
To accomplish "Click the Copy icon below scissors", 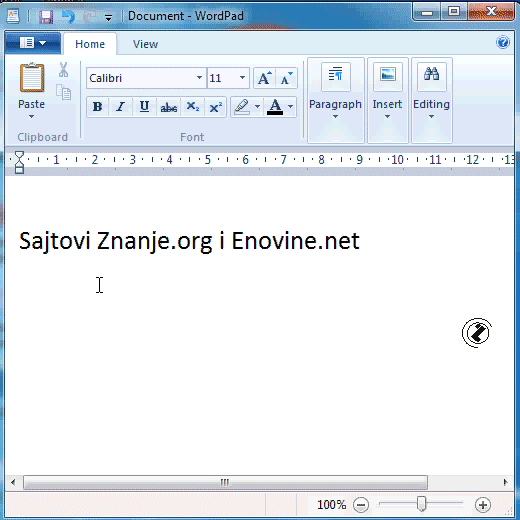I will pos(63,92).
